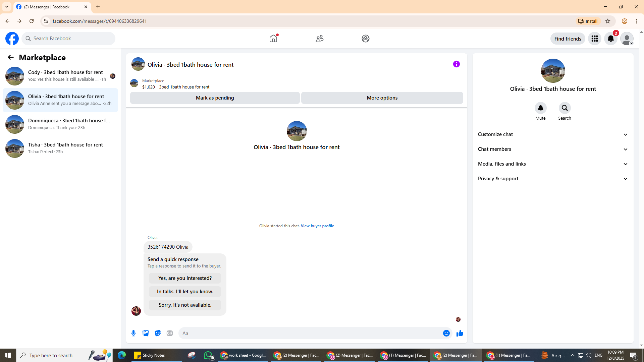
Task: Open Cody's house for rent conversation
Action: [x=60, y=76]
